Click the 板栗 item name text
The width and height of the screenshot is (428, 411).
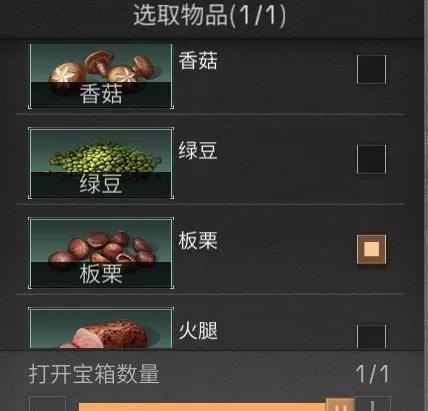[198, 241]
